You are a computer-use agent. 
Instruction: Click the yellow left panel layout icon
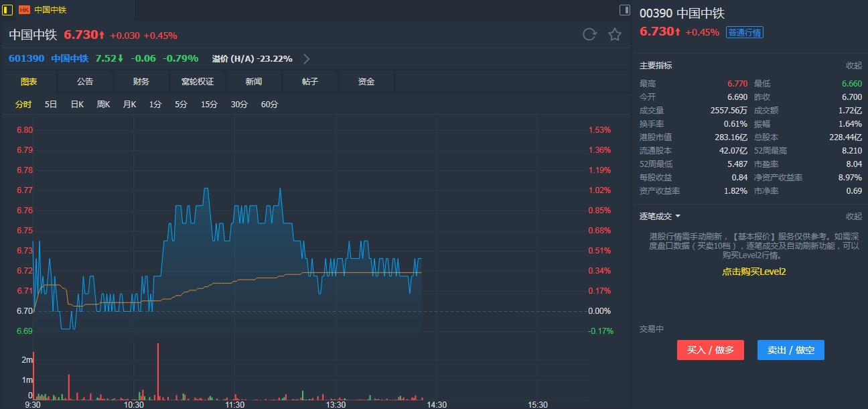click(x=8, y=10)
